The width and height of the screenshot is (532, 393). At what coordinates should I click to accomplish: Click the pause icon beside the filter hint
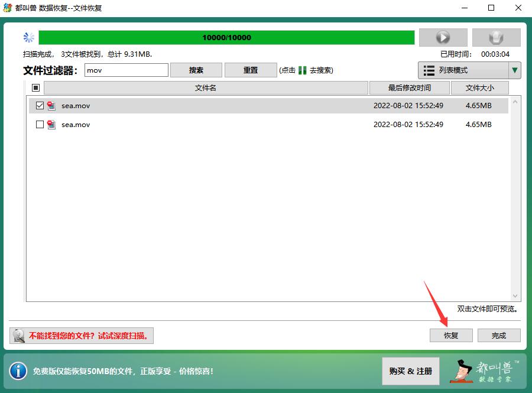tap(303, 70)
